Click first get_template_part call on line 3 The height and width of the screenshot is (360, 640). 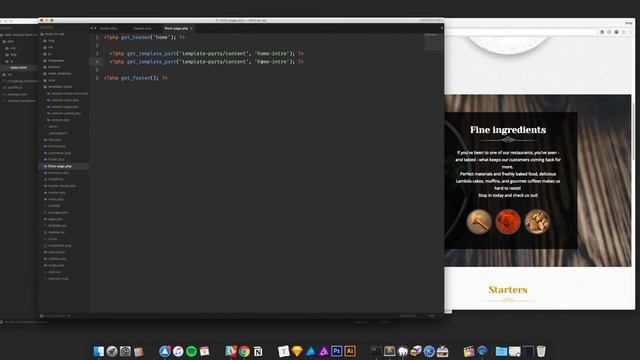click(207, 53)
